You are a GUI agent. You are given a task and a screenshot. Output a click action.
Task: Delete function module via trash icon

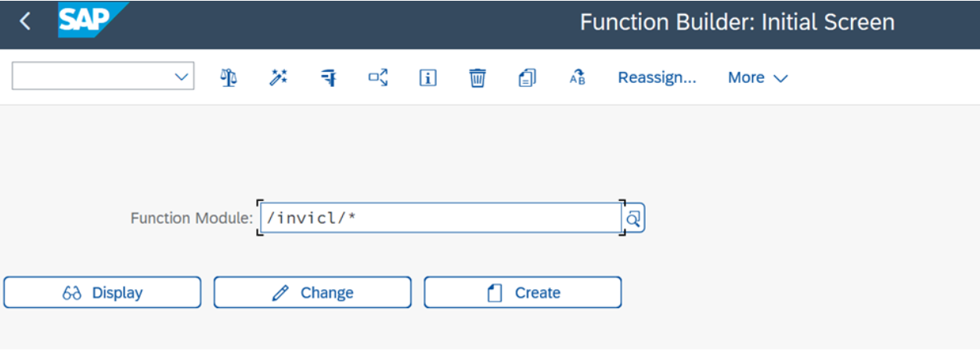477,77
